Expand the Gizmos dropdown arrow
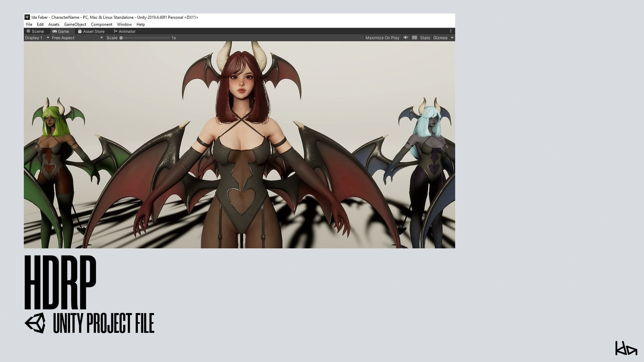 (x=452, y=38)
